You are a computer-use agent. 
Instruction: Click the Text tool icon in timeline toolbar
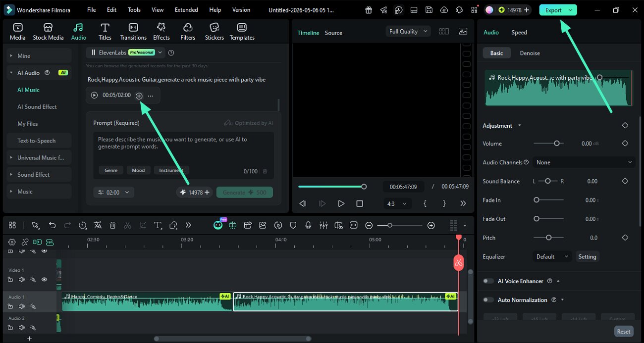click(158, 225)
